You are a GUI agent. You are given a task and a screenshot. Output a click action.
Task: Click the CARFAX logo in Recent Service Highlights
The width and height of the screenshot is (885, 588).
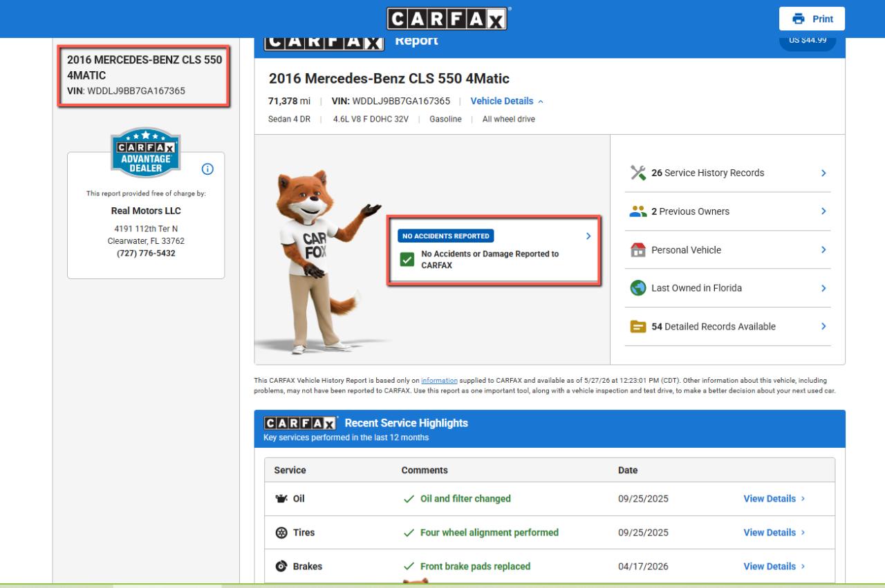(x=300, y=424)
